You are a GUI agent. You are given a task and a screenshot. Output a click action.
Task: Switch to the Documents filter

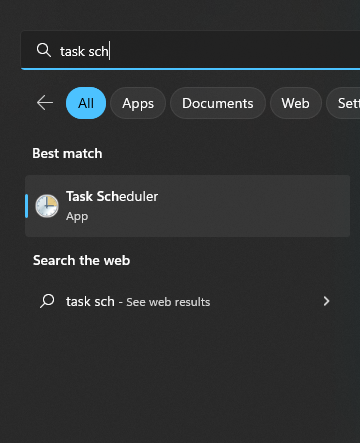(218, 103)
